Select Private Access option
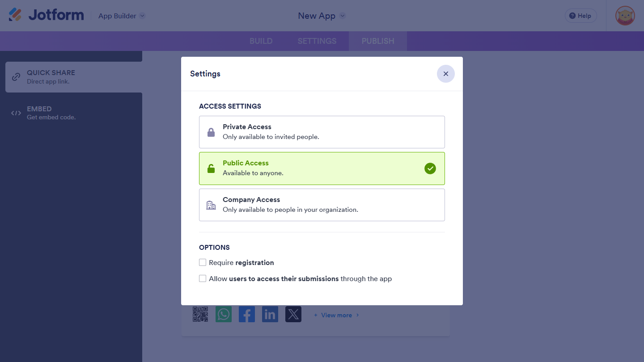Image resolution: width=644 pixels, height=362 pixels. click(322, 132)
